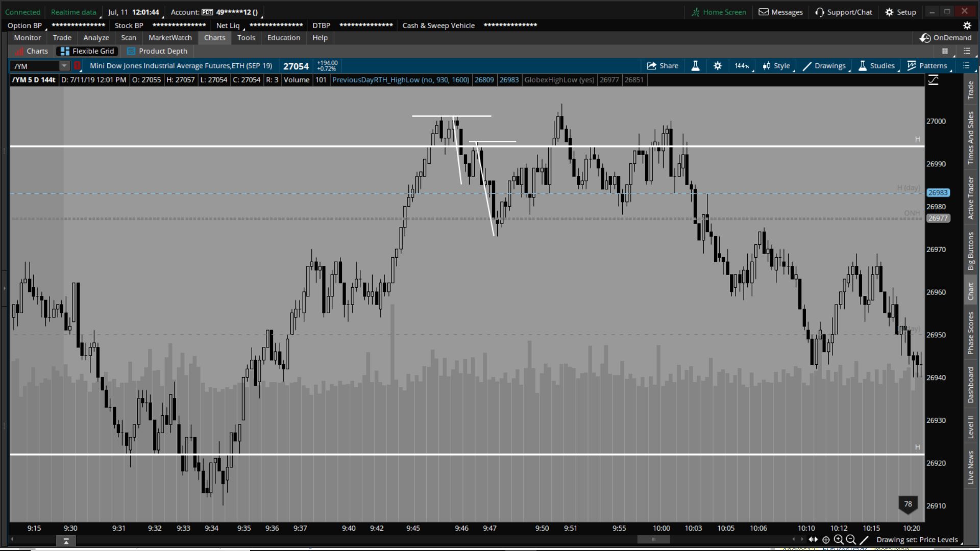
Task: Open the top-right window list menu icon
Action: [x=967, y=51]
